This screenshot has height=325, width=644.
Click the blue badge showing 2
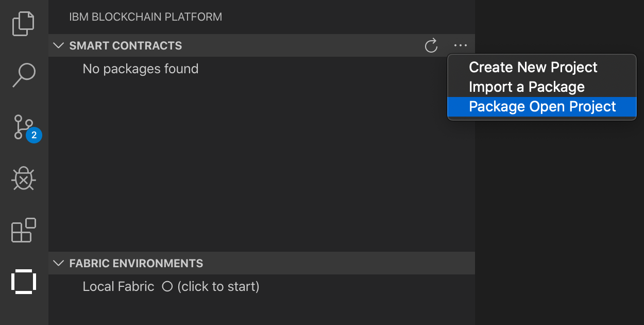pyautogui.click(x=34, y=135)
